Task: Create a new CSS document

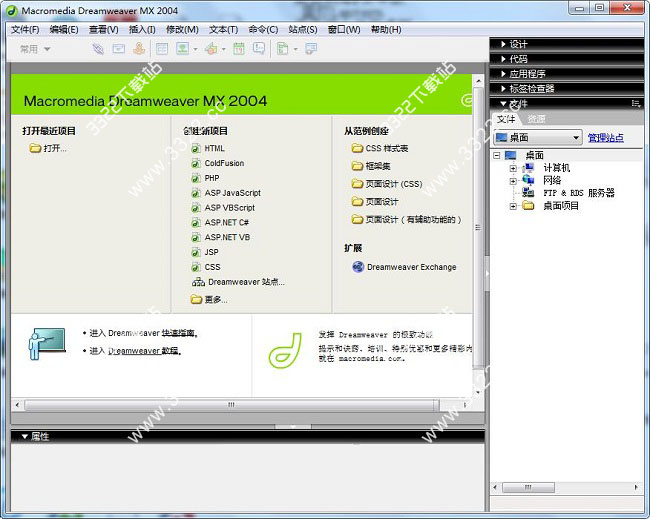Action: pos(206,267)
